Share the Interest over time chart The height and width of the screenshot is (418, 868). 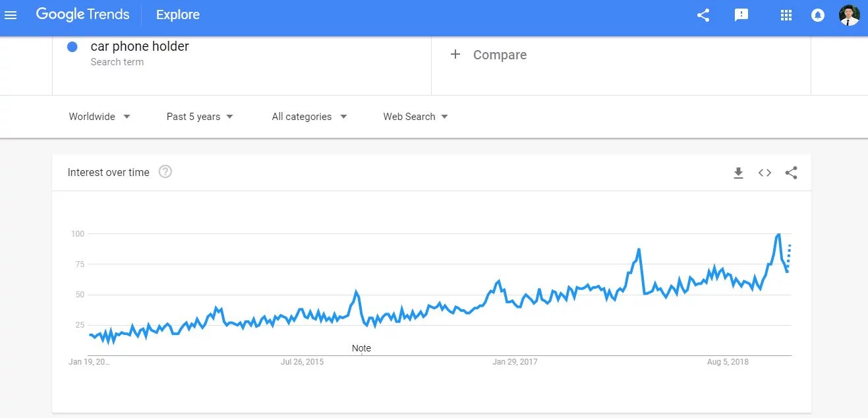coord(791,173)
